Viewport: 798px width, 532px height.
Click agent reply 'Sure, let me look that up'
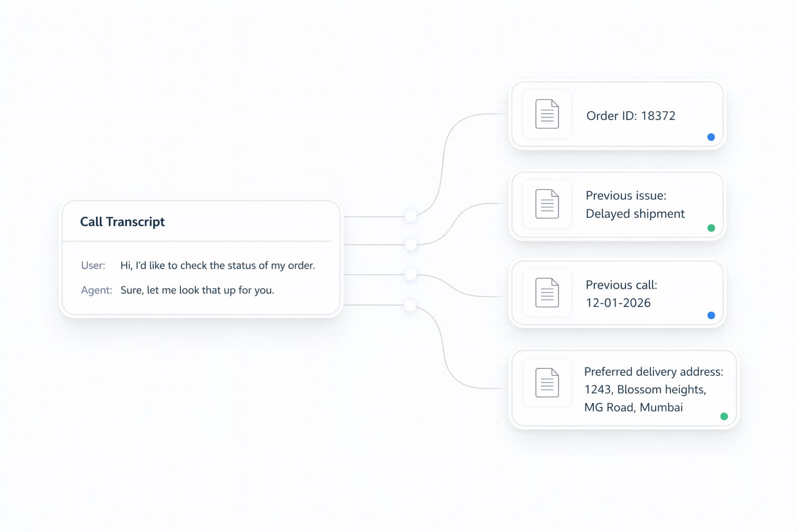coord(197,290)
